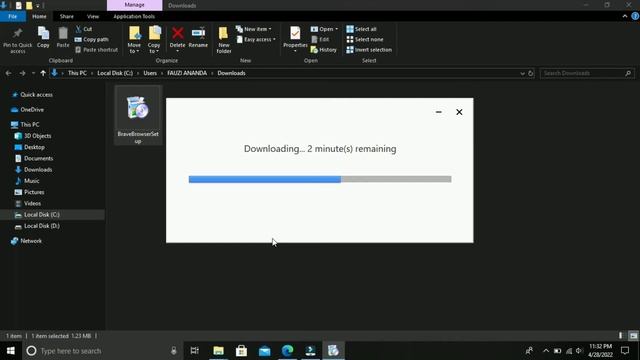The width and height of the screenshot is (640, 360).
Task: Open the Application Tools tab
Action: 134,16
